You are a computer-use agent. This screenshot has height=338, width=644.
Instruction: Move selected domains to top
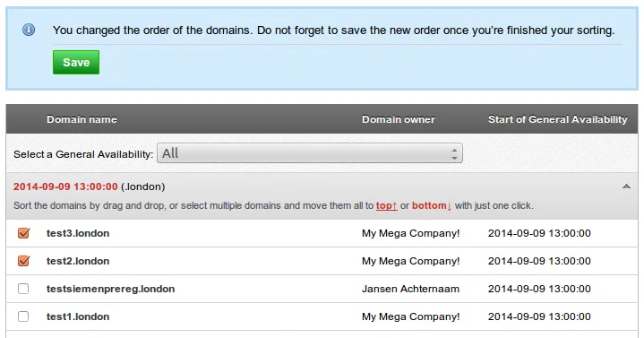pos(386,205)
